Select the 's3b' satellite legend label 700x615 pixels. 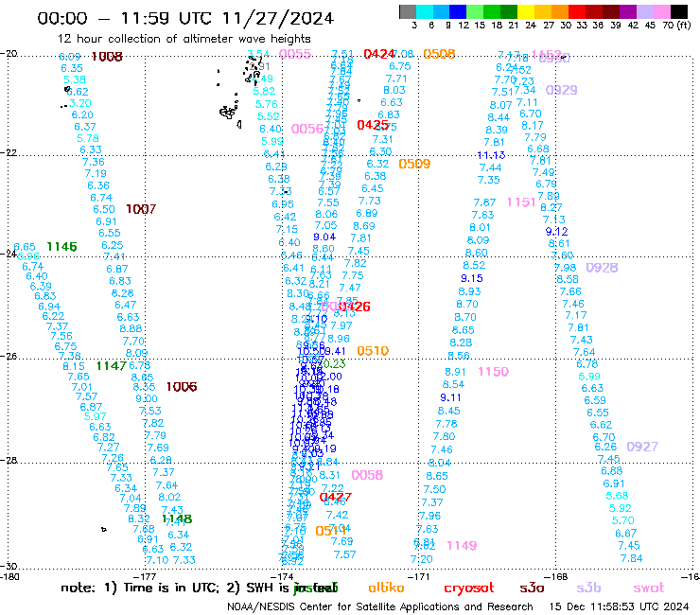[x=588, y=588]
